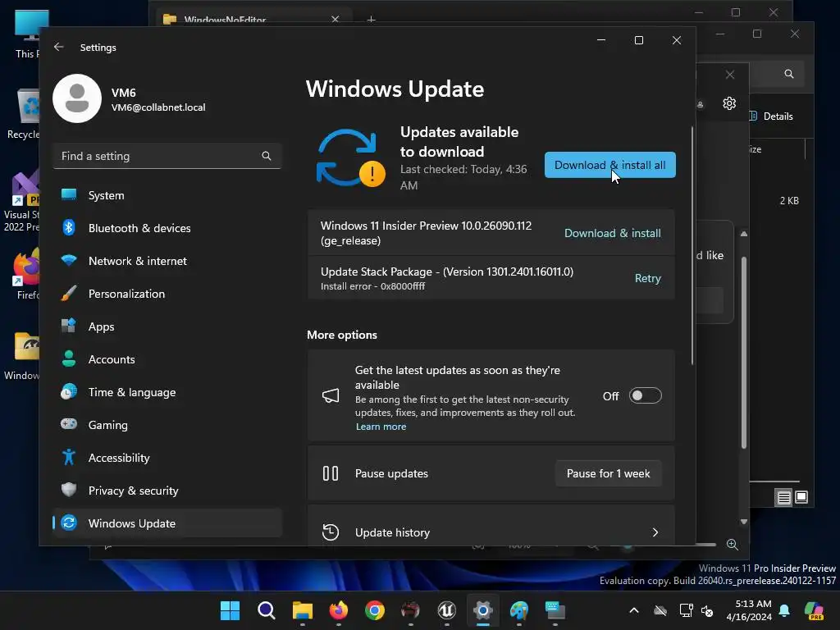Screen dimensions: 840x630
Task: Launch Google Chrome from the taskbar
Action: [374, 610]
